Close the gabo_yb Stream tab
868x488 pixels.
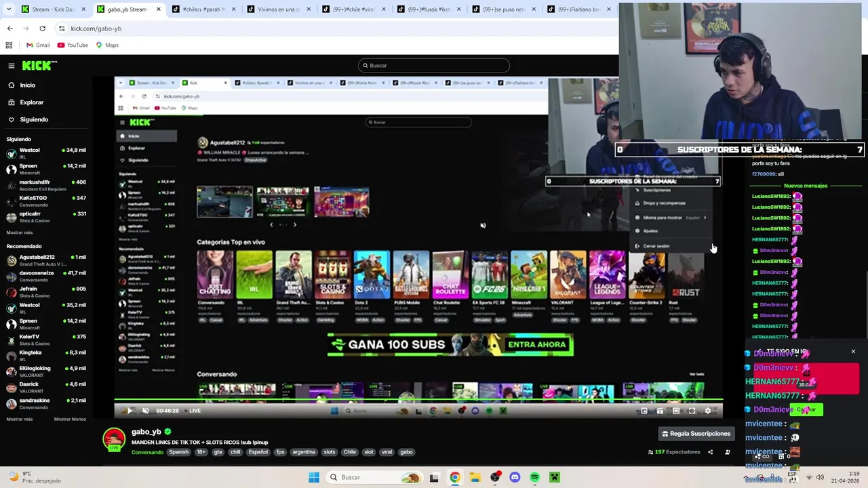click(158, 9)
